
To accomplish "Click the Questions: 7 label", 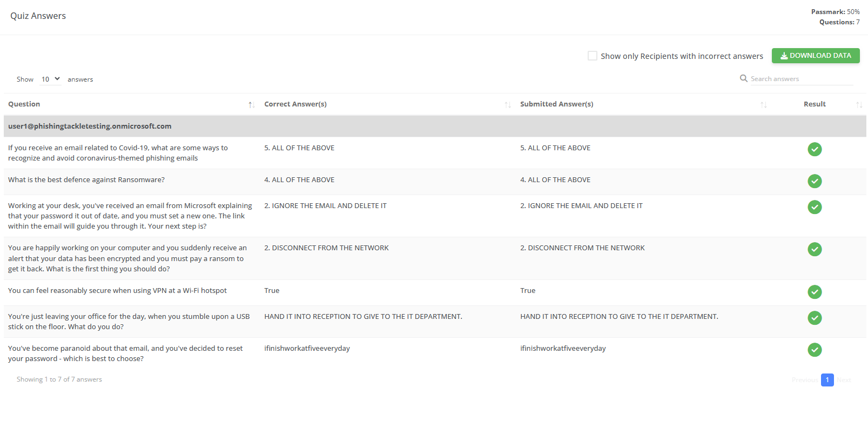I will pyautogui.click(x=839, y=22).
